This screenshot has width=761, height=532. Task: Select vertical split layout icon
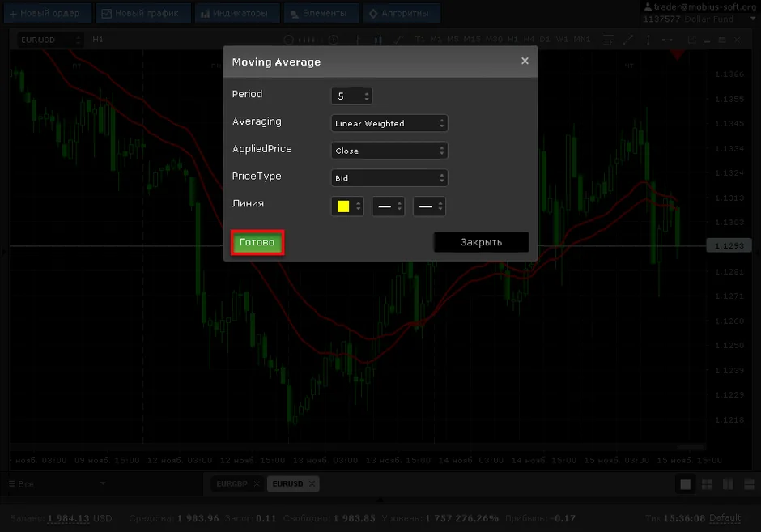[x=728, y=484]
